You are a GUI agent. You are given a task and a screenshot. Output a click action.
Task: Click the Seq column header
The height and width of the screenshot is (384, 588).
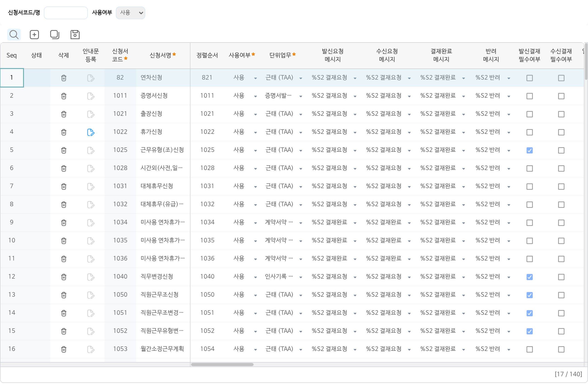point(12,55)
